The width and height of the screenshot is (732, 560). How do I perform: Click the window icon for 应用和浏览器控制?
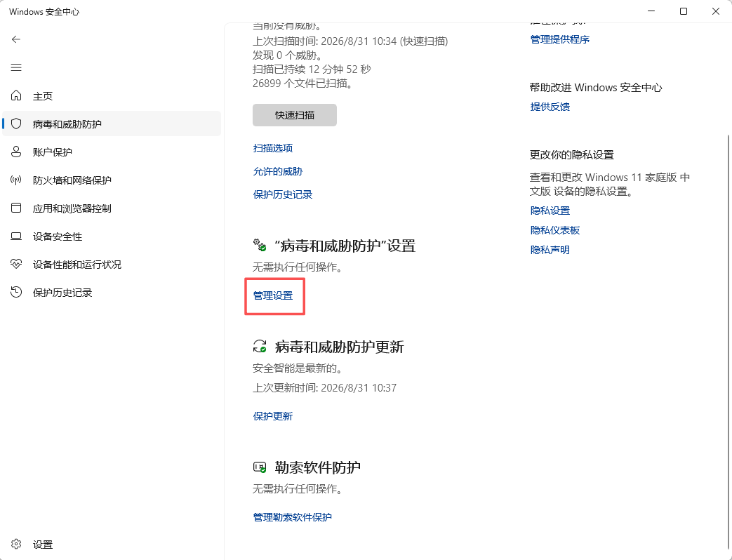[16, 208]
